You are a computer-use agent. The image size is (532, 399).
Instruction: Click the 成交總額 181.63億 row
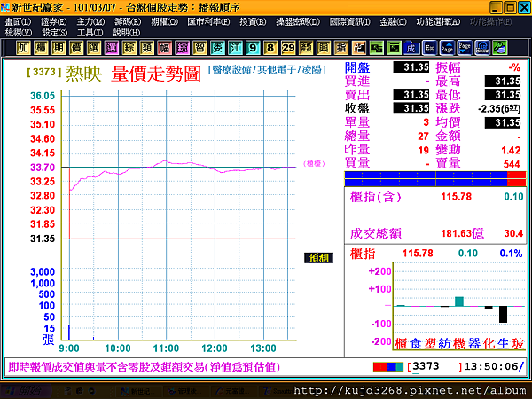435,233
